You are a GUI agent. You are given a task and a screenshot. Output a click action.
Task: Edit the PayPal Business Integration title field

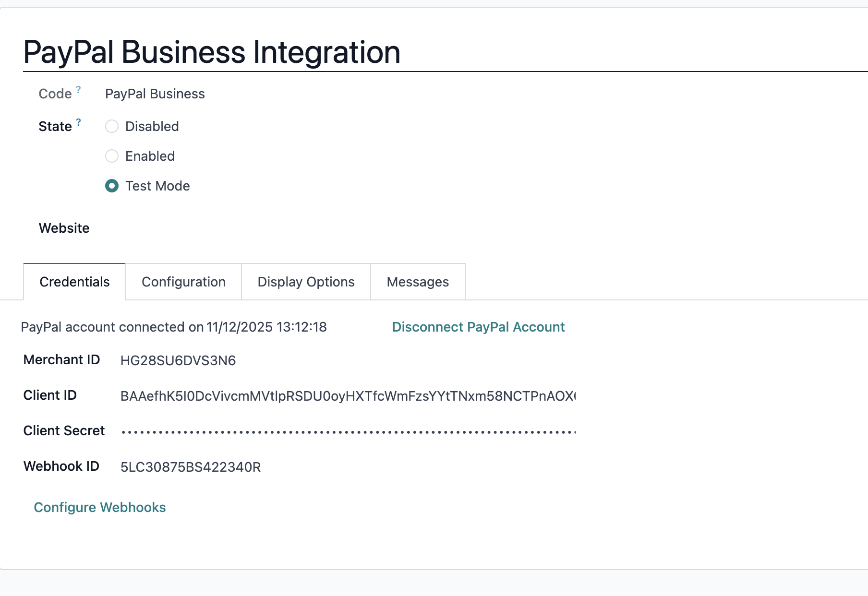pos(212,52)
